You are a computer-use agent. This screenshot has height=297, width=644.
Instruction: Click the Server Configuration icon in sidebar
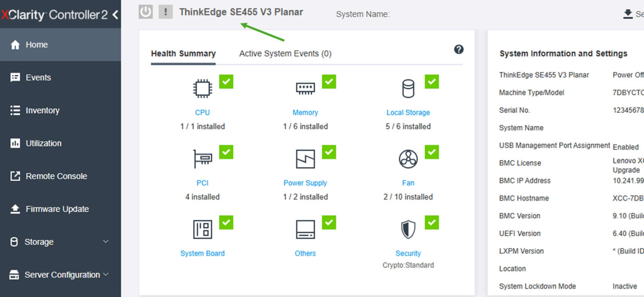click(14, 275)
